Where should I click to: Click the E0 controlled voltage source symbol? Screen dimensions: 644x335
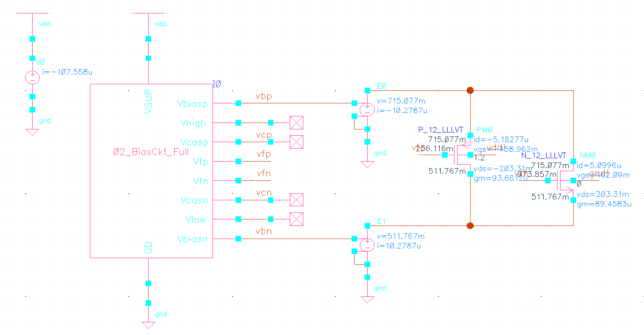(367, 109)
